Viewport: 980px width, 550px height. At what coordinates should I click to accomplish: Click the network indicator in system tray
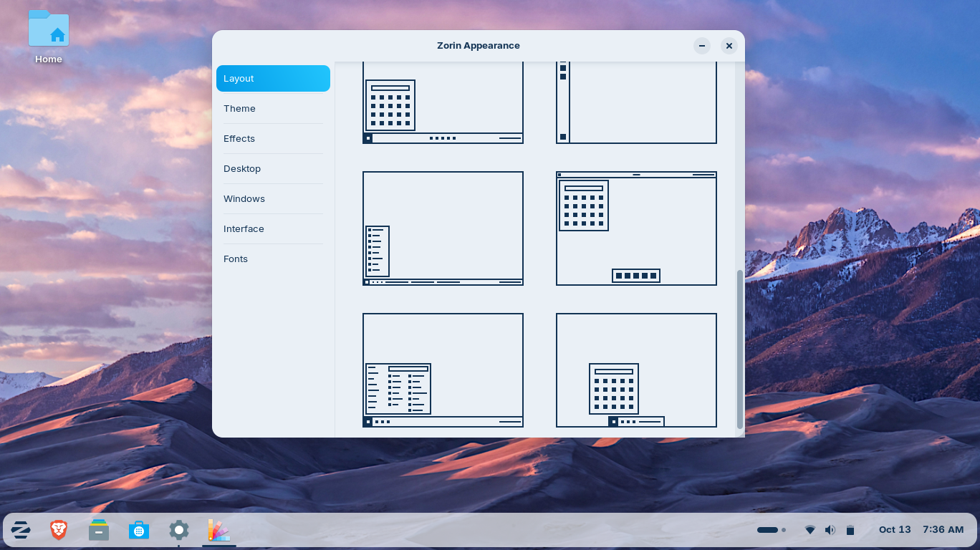pos(810,530)
